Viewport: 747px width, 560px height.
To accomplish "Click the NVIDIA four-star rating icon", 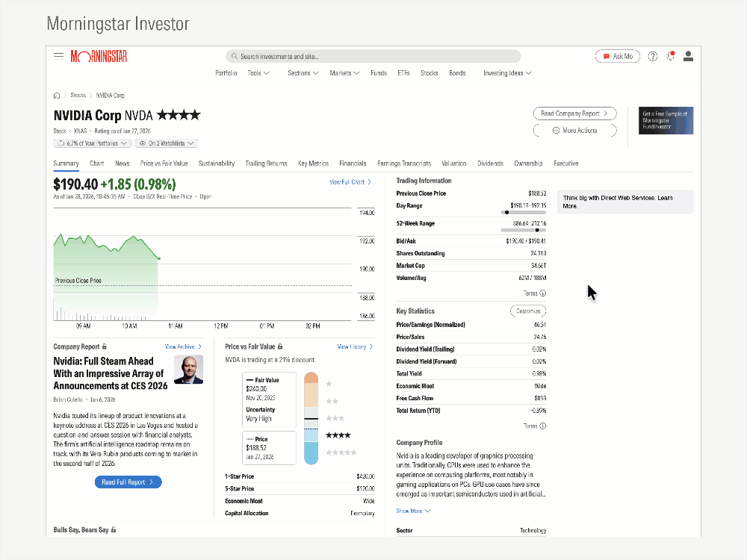I will 179,115.
